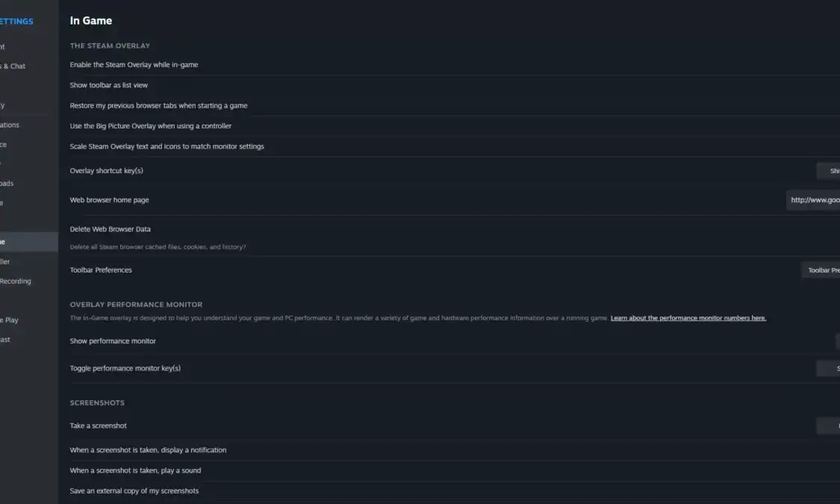Edit the Web browser home page URL

coord(813,200)
